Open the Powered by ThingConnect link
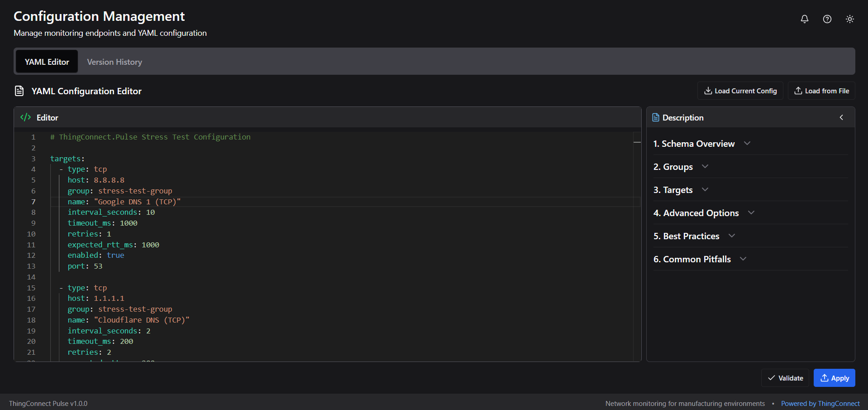 tap(820, 404)
